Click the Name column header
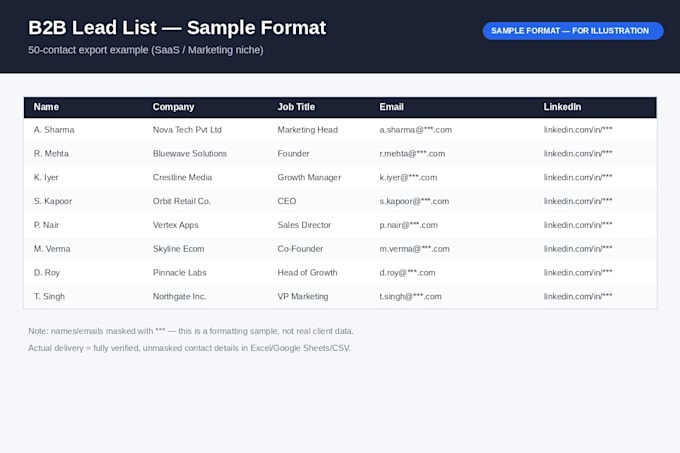This screenshot has width=680, height=453. click(x=46, y=107)
